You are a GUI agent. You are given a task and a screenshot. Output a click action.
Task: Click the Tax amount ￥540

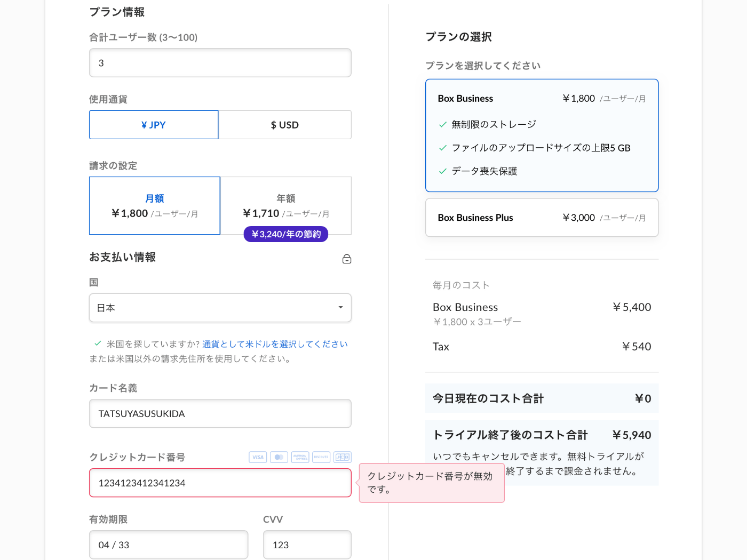[x=637, y=347]
